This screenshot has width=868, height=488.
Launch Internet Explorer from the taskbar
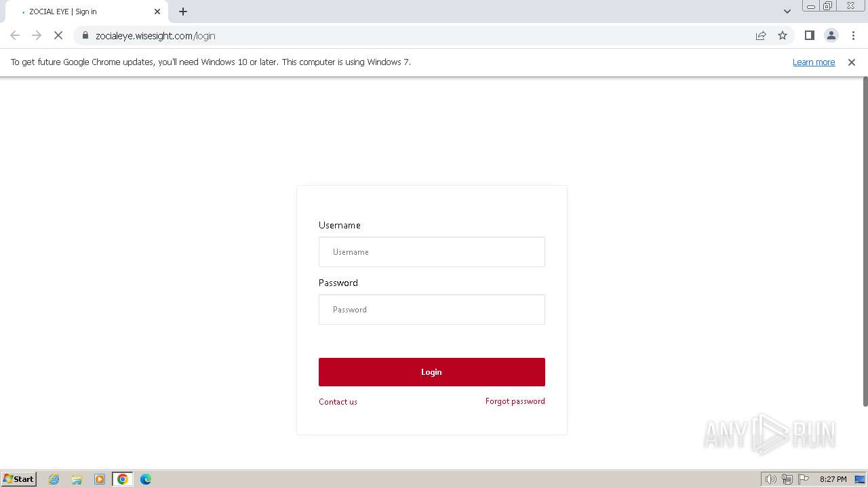(54, 479)
